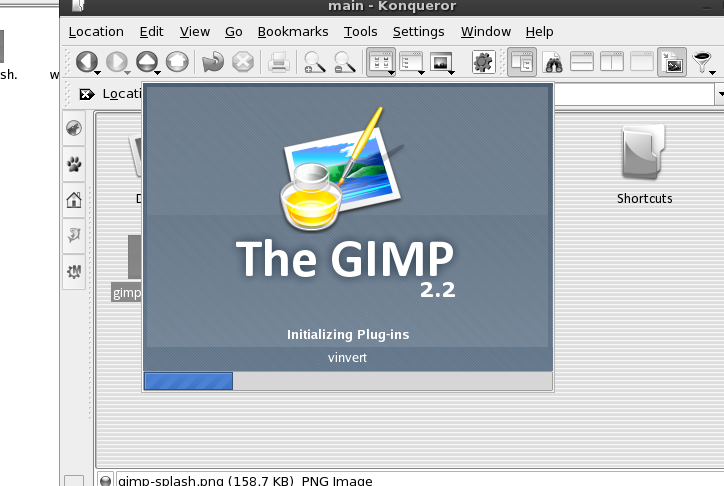Expand Icon View mode dropdown arrow
The width and height of the screenshot is (724, 486).
391,73
